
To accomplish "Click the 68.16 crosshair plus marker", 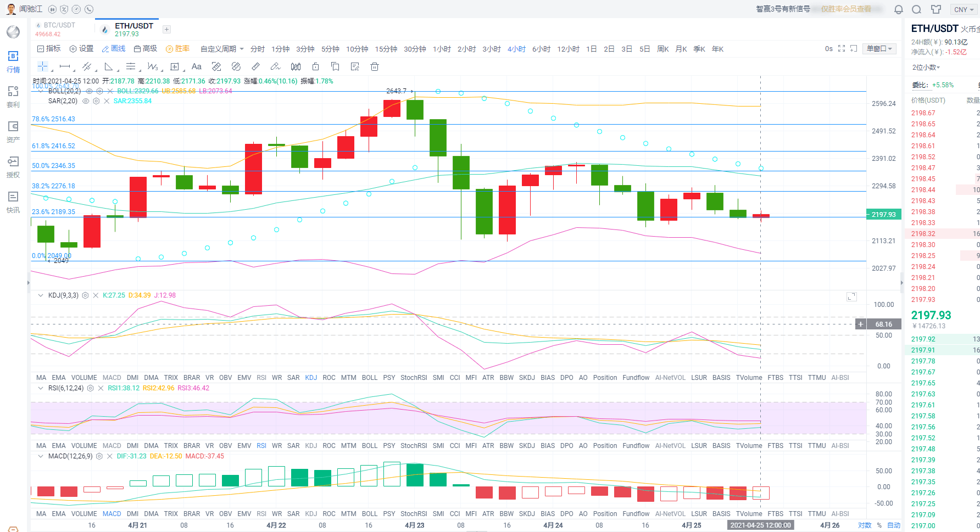I will [861, 324].
